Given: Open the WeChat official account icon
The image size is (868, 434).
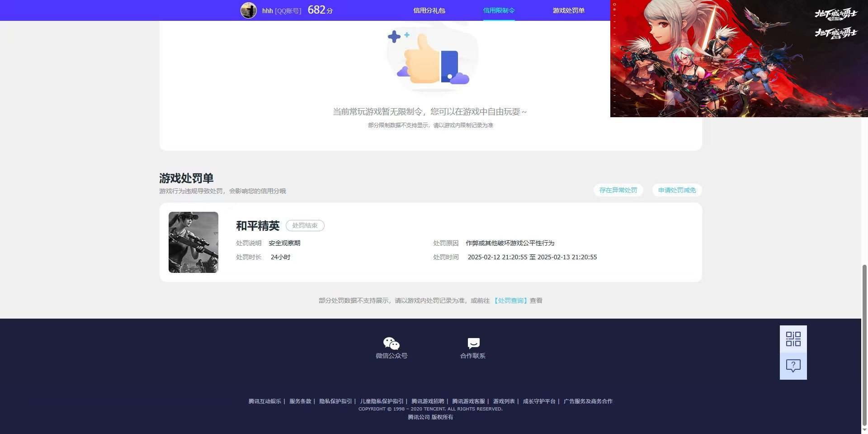Looking at the screenshot, I should [x=392, y=343].
